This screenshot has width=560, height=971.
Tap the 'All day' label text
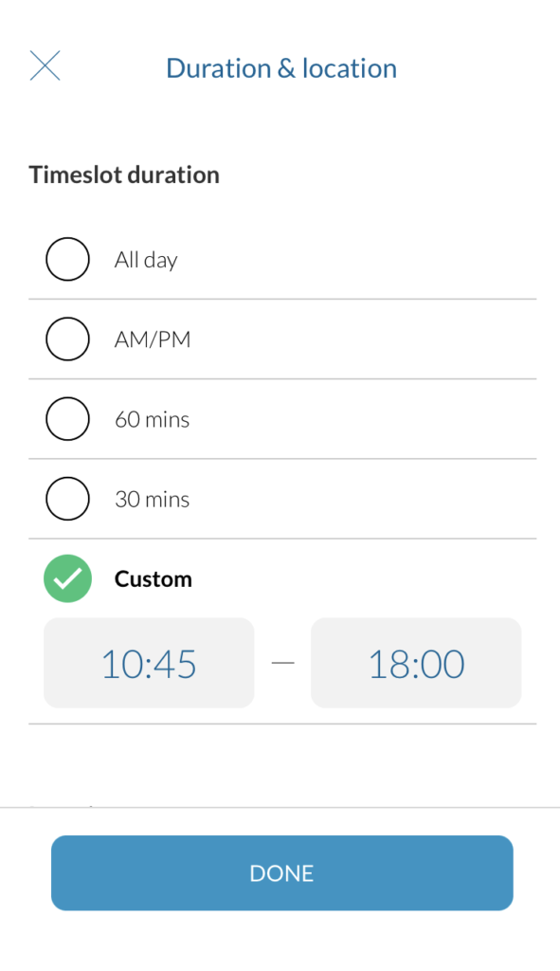point(146,260)
